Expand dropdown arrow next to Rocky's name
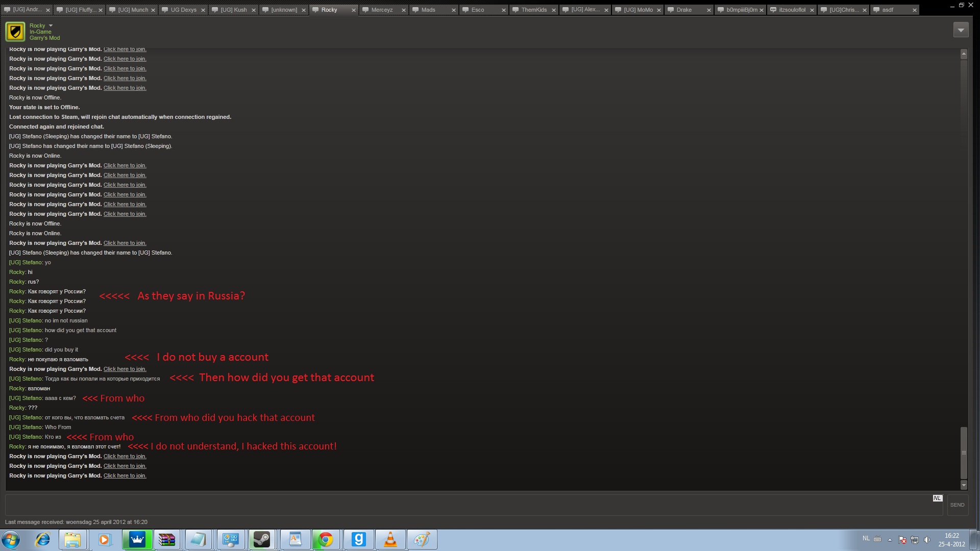 [51, 26]
